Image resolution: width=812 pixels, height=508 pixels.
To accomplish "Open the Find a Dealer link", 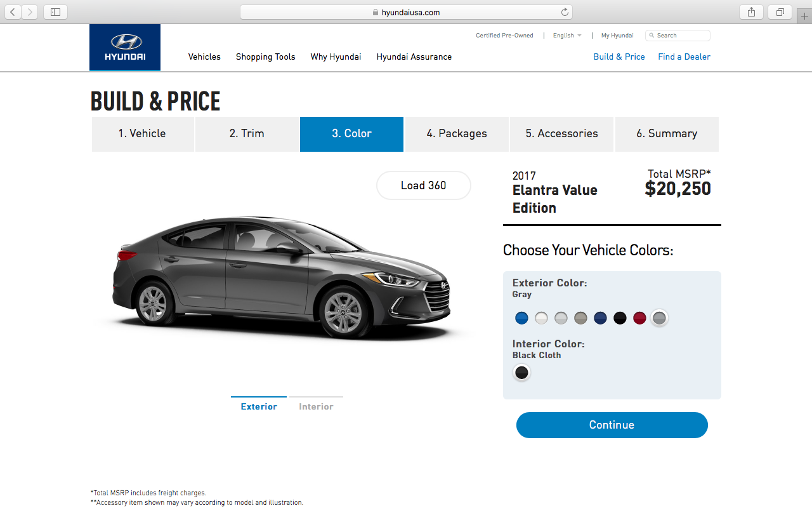I will 684,57.
